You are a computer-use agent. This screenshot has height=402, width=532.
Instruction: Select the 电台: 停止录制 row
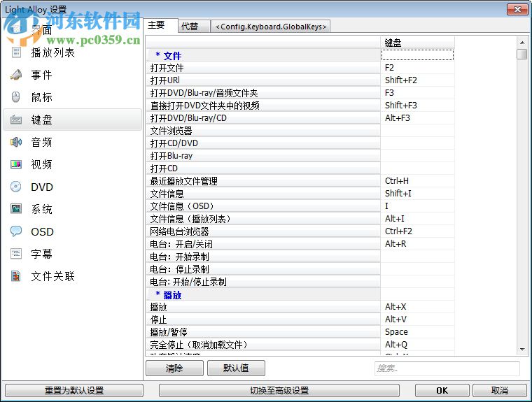click(263, 269)
